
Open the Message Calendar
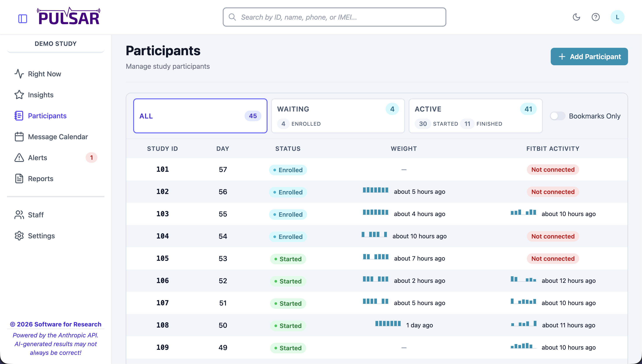[x=58, y=137]
